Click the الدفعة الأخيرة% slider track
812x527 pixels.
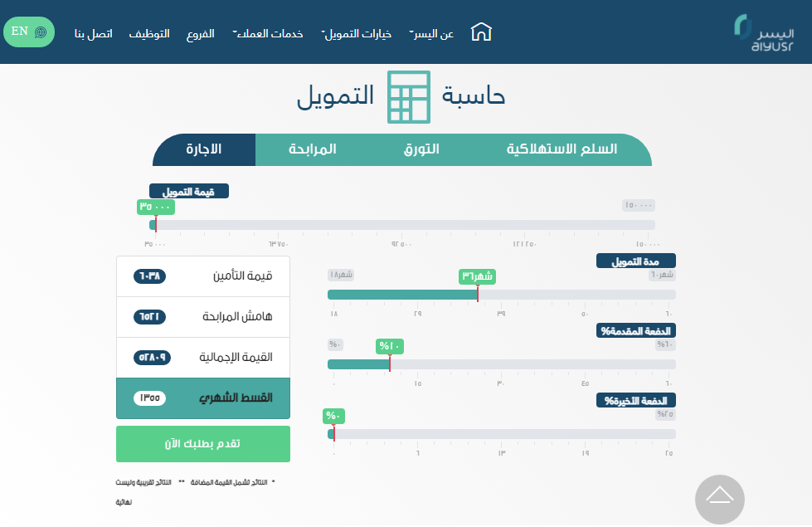(x=501, y=434)
